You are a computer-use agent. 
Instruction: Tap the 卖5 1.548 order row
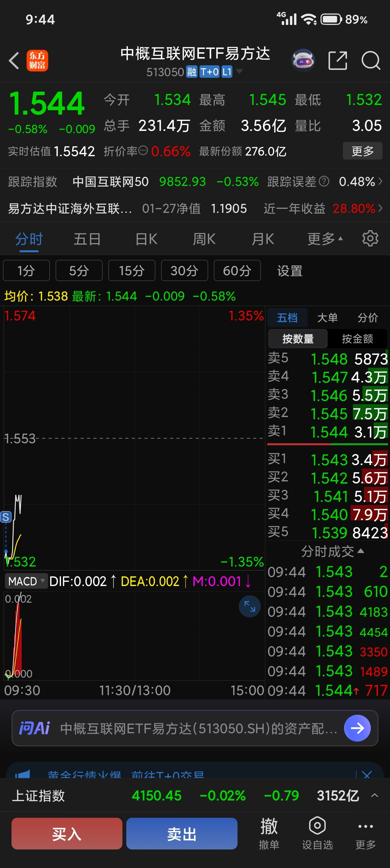pos(328,358)
